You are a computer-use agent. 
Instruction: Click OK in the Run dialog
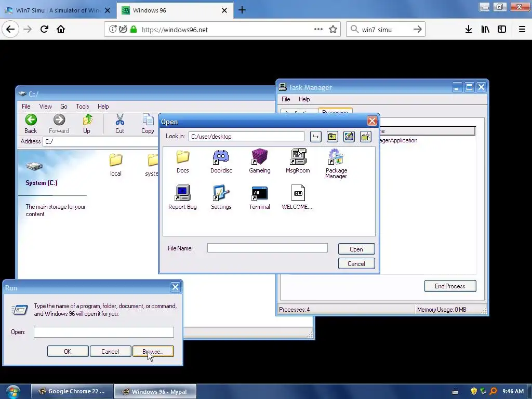pos(68,352)
